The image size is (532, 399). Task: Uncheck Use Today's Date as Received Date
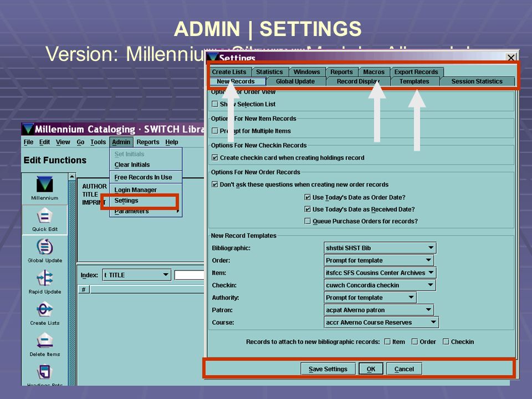tap(308, 209)
